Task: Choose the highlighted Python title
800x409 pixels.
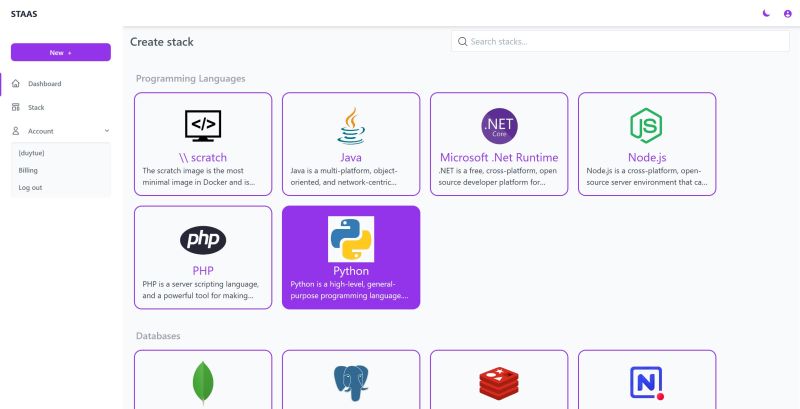Action: point(351,271)
